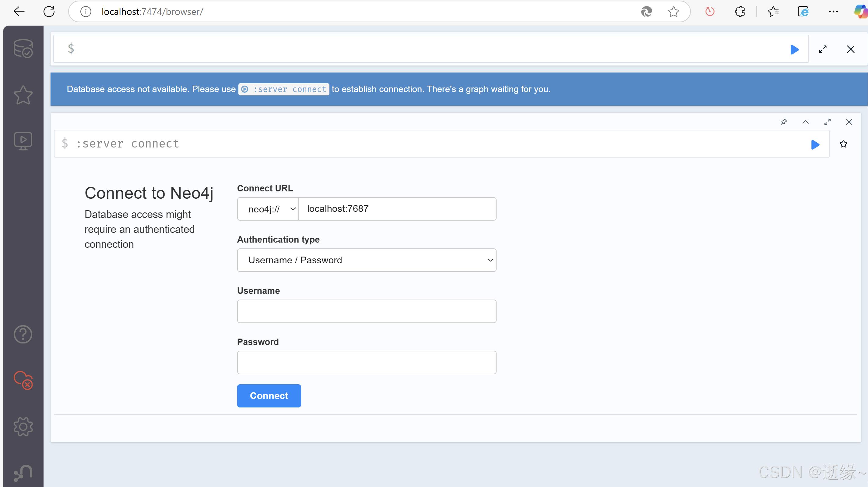Open the Database Information sidebar icon
Image resolution: width=868 pixels, height=487 pixels.
pos(23,48)
